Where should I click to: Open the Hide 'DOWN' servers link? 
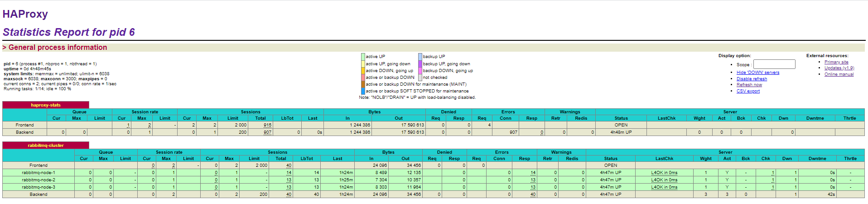[x=758, y=73]
